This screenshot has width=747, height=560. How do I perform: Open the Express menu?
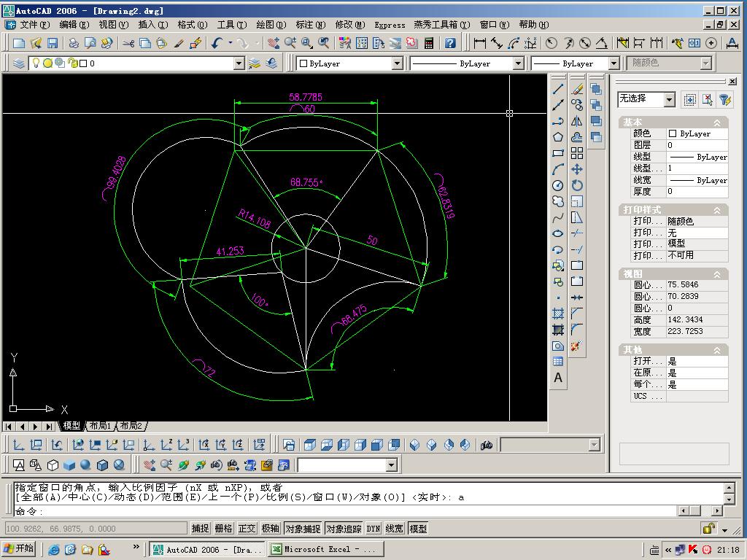(x=390, y=25)
